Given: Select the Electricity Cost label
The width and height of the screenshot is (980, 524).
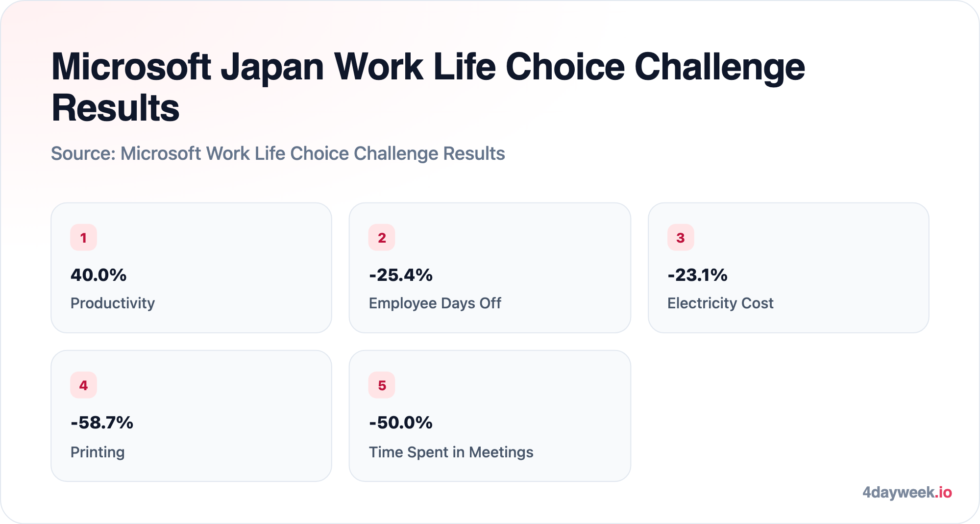Looking at the screenshot, I should pos(720,303).
